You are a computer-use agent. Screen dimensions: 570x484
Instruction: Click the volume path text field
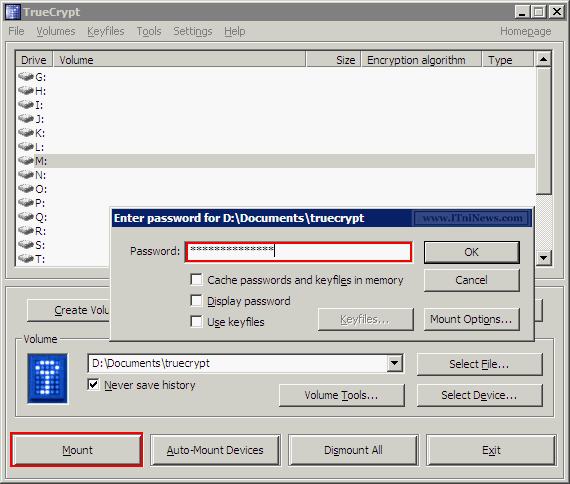[x=238, y=363]
